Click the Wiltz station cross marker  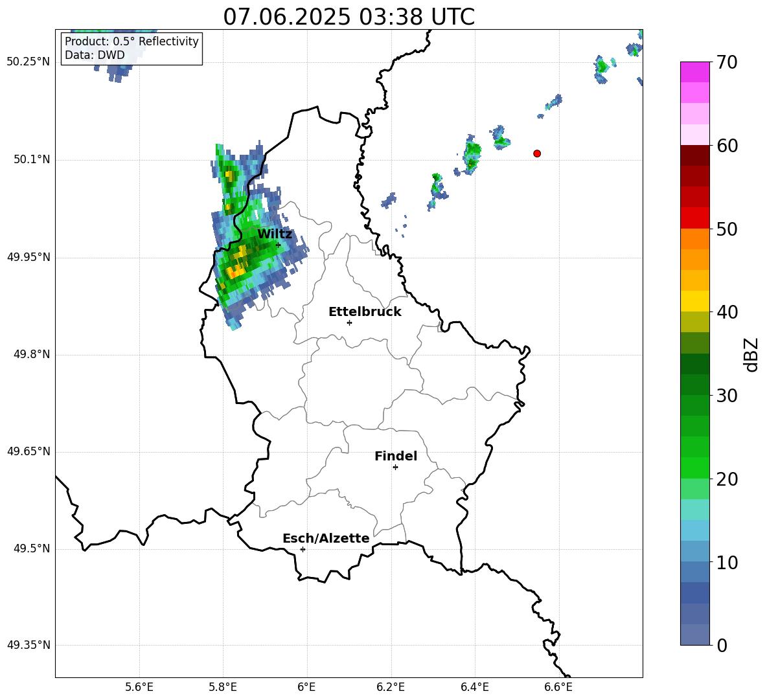pyautogui.click(x=278, y=245)
